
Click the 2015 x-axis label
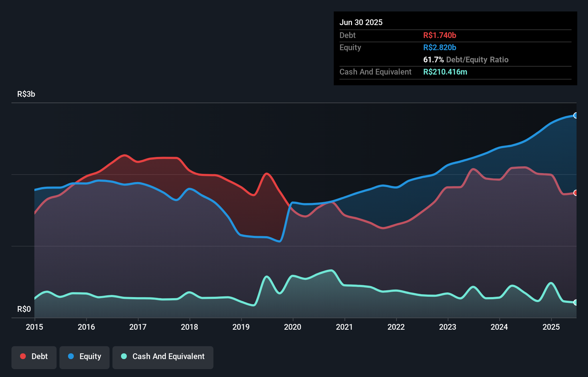pyautogui.click(x=34, y=327)
